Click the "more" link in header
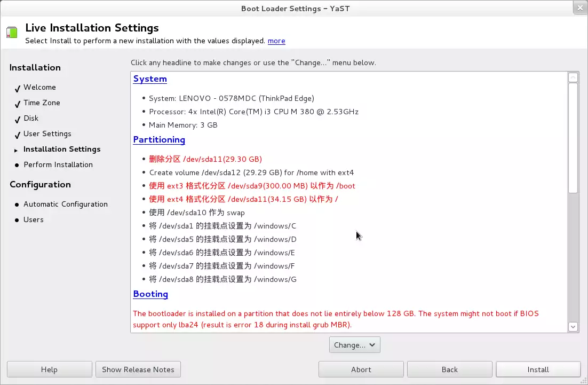 (276, 41)
